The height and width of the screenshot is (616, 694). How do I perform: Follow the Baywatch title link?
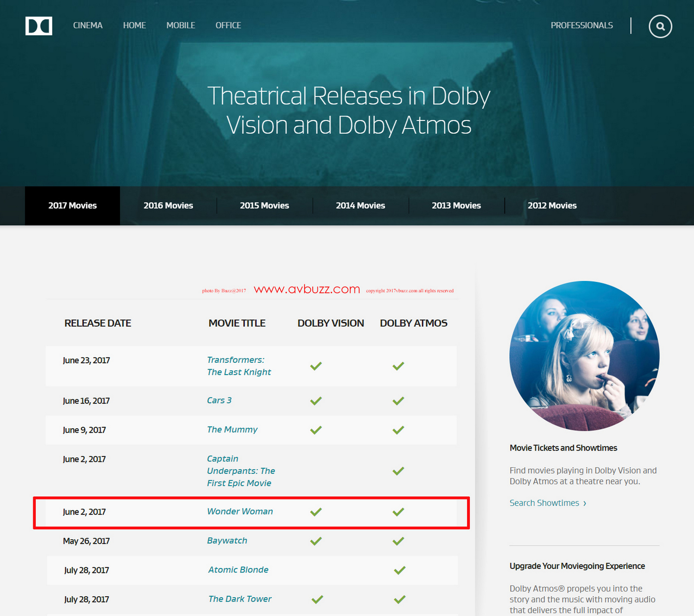[227, 541]
